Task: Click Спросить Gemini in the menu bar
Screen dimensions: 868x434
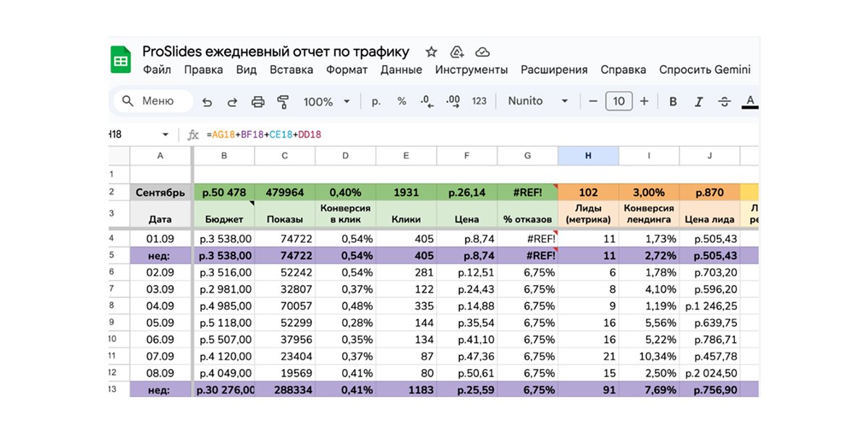Action: [x=705, y=70]
